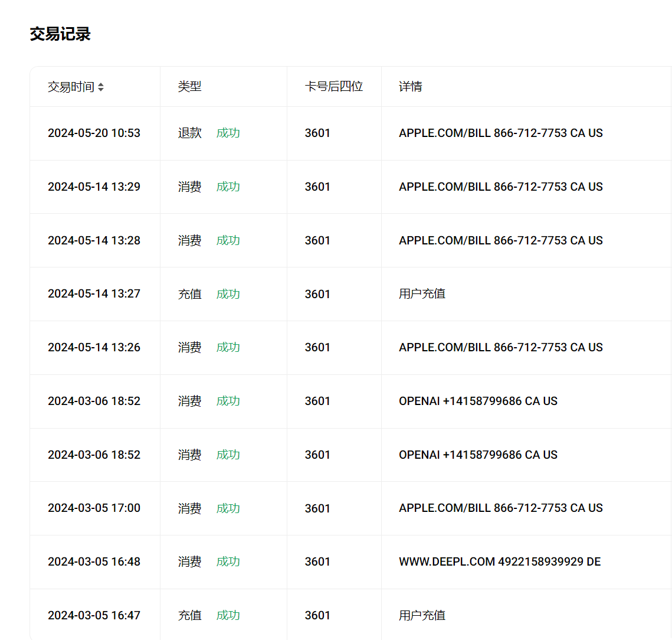Select the 2024-03-05 17:00 transaction row

pyautogui.click(x=350, y=508)
